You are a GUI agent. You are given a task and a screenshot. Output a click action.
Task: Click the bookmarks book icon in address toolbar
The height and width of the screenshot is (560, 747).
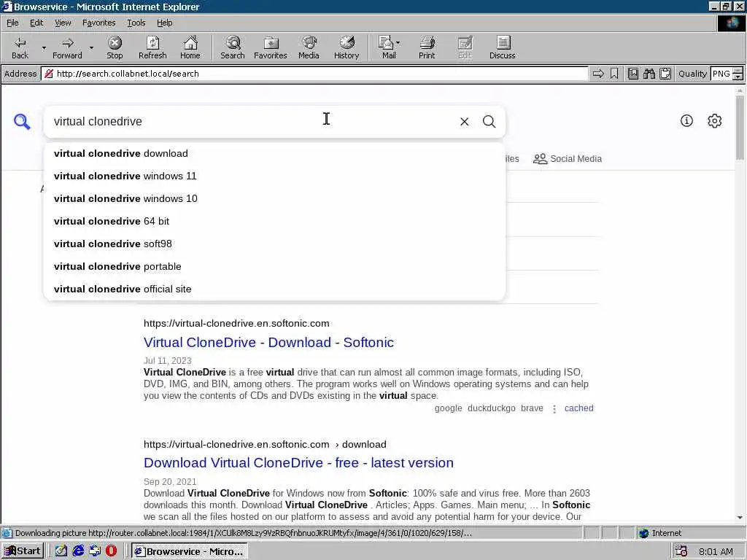632,74
